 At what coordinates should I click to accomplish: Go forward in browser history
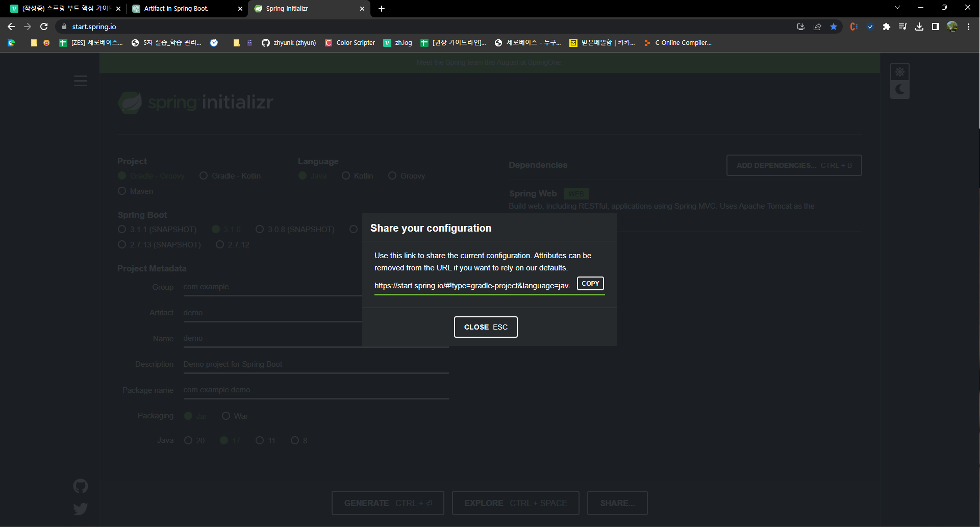(28, 27)
